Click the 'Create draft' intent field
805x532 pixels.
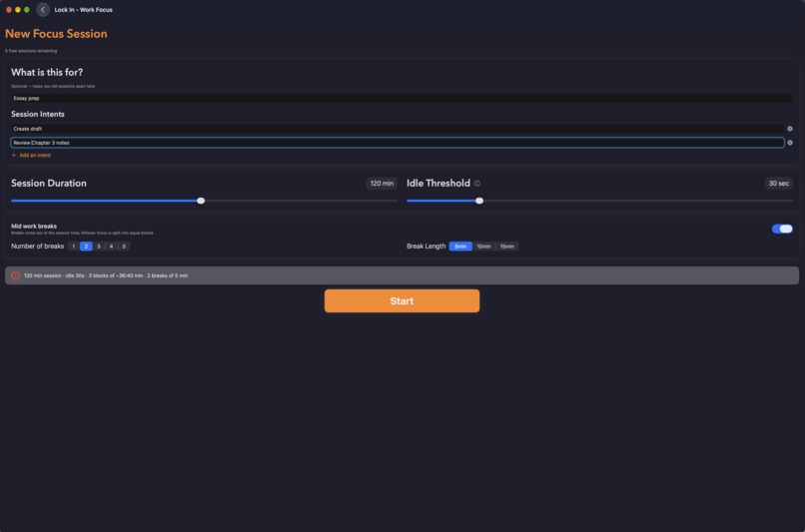(x=398, y=129)
